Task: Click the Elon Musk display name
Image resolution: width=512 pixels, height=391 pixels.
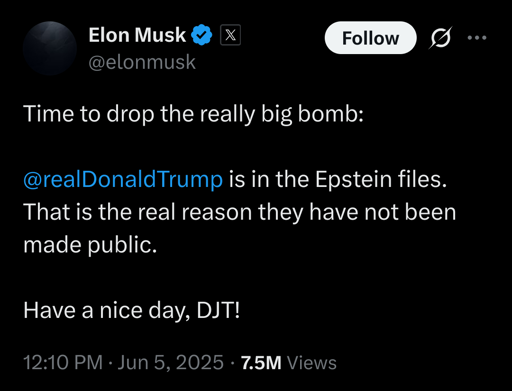Action: tap(137, 35)
